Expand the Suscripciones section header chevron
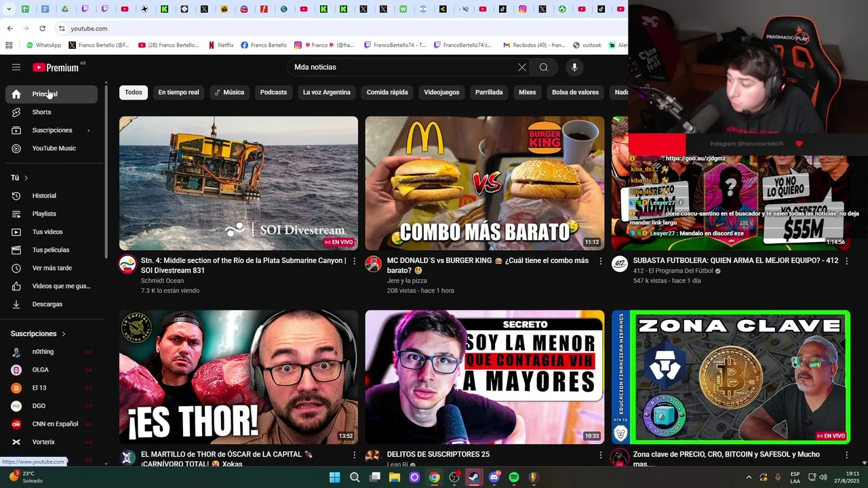The width and height of the screenshot is (868, 488). (64, 333)
